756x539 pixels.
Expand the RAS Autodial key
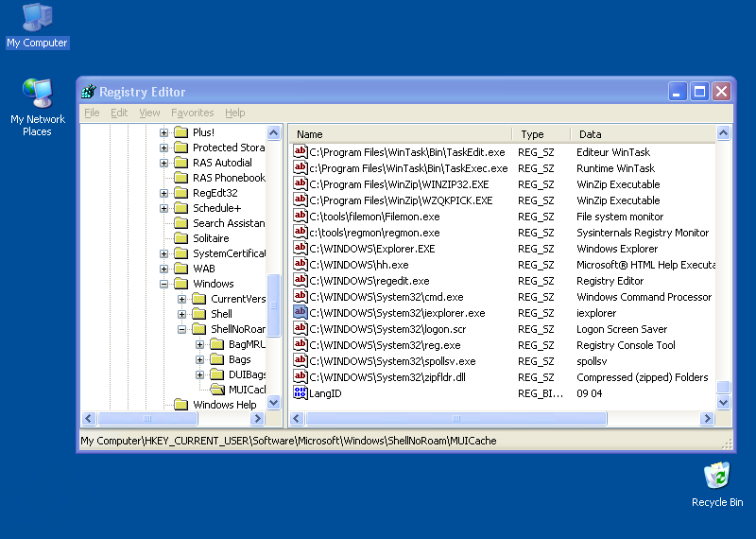[x=163, y=163]
